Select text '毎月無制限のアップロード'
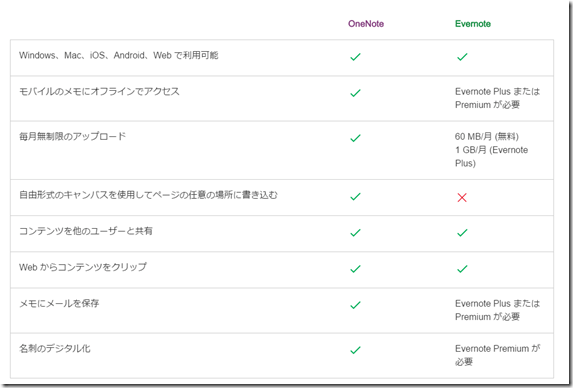 click(72, 136)
